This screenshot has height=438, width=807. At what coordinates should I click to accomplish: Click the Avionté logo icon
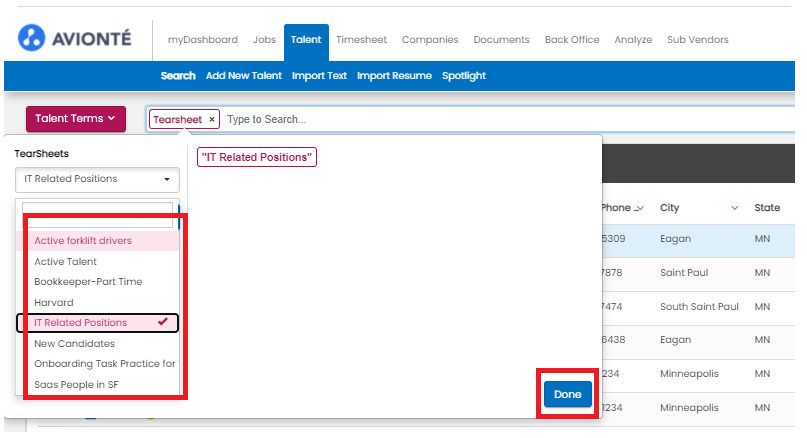31,38
